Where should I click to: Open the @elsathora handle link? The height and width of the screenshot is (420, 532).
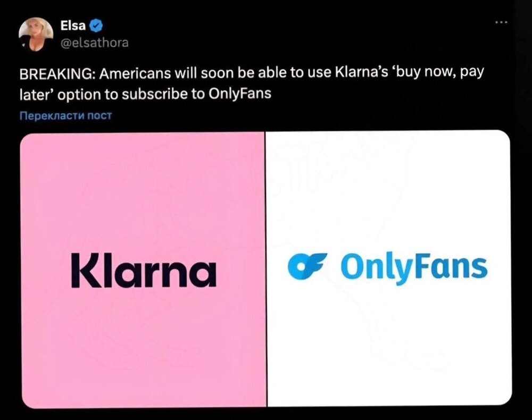click(x=94, y=43)
